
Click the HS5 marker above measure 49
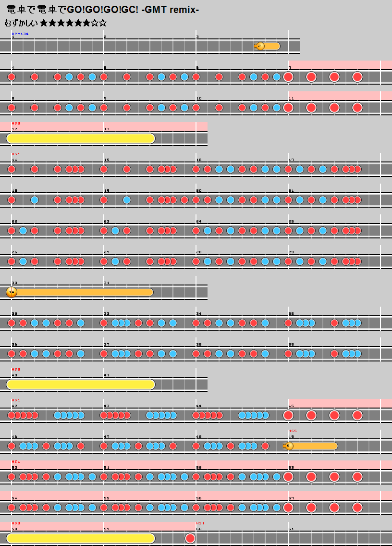pyautogui.click(x=292, y=431)
